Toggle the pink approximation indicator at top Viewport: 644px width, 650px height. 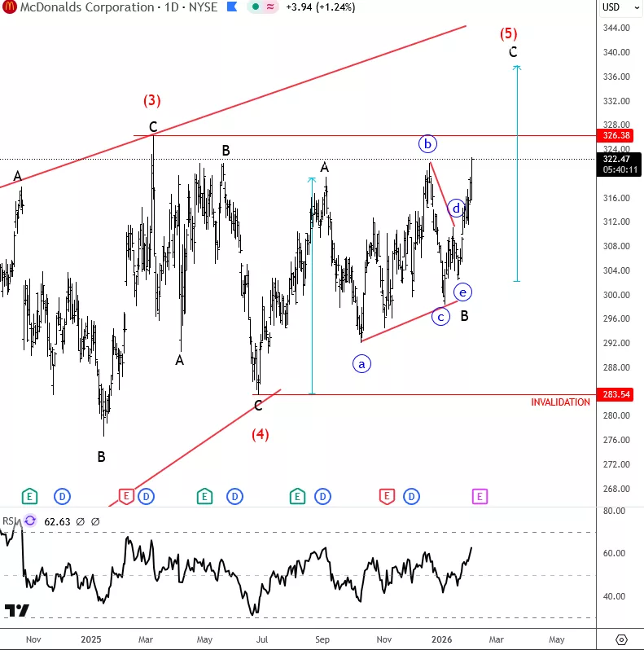(x=269, y=7)
